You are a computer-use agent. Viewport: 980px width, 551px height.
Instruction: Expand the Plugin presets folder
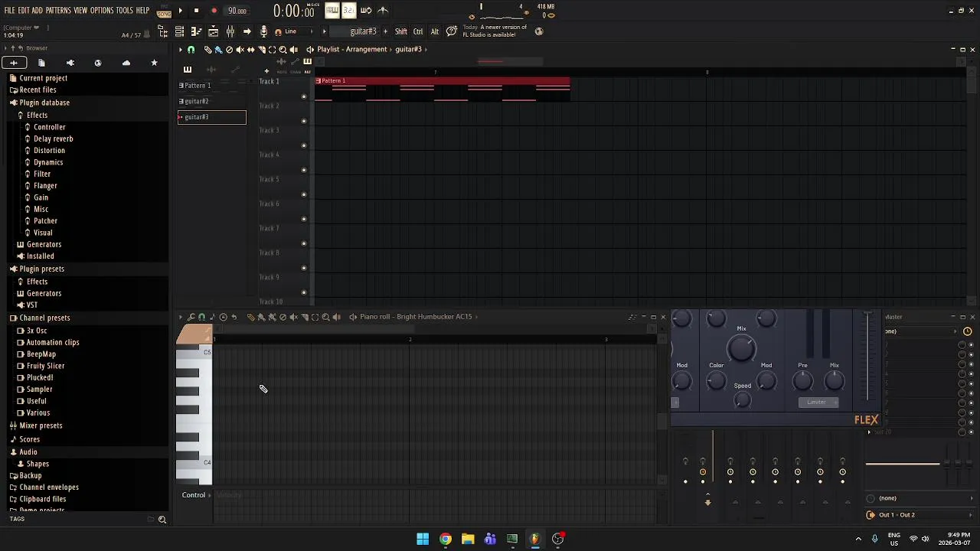(41, 269)
